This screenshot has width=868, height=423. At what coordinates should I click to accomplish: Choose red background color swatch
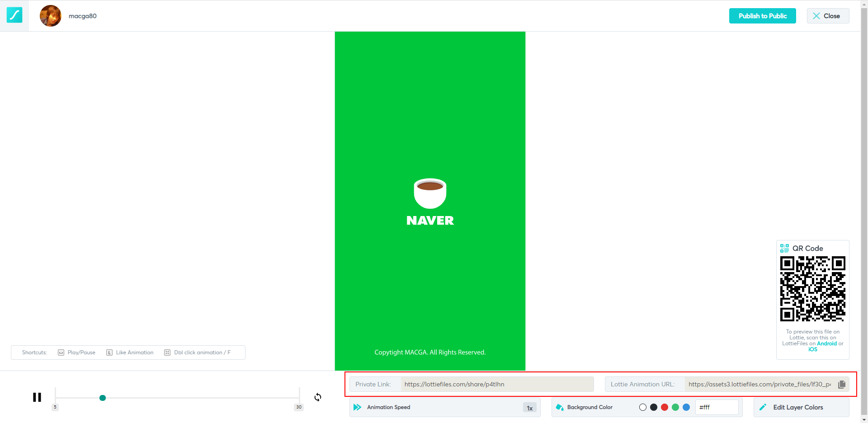pos(665,407)
